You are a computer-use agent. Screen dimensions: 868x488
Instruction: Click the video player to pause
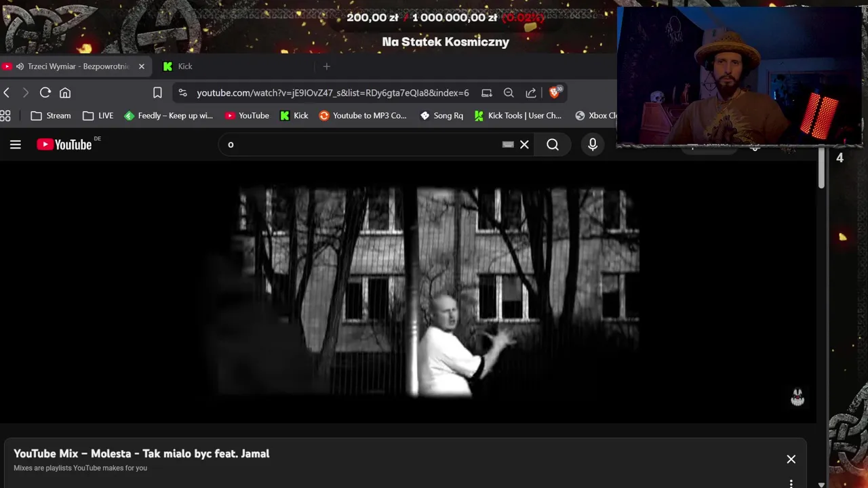[408, 291]
